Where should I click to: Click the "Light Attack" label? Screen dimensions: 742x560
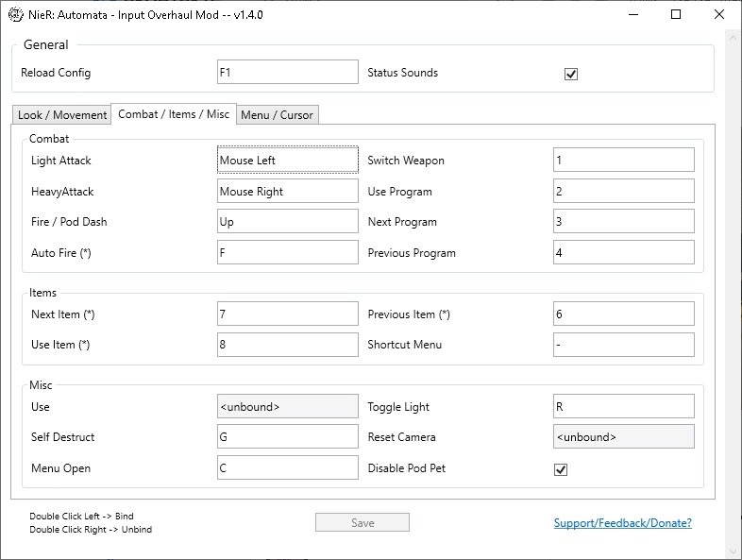(x=61, y=161)
